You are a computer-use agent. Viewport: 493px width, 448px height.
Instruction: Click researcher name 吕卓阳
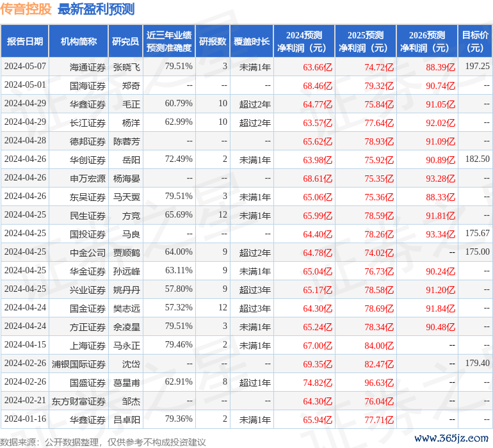127,419
